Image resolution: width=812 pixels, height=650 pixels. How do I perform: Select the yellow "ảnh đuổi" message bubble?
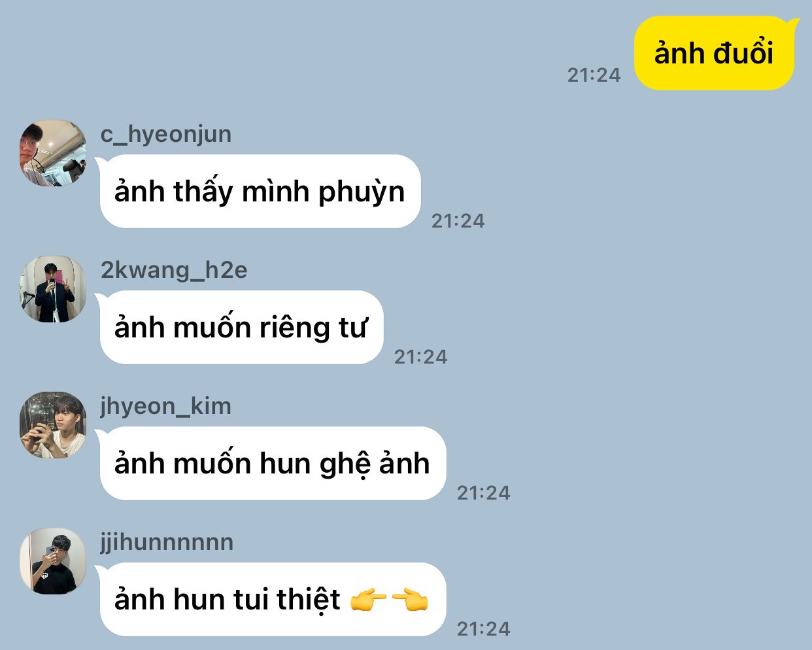click(715, 53)
